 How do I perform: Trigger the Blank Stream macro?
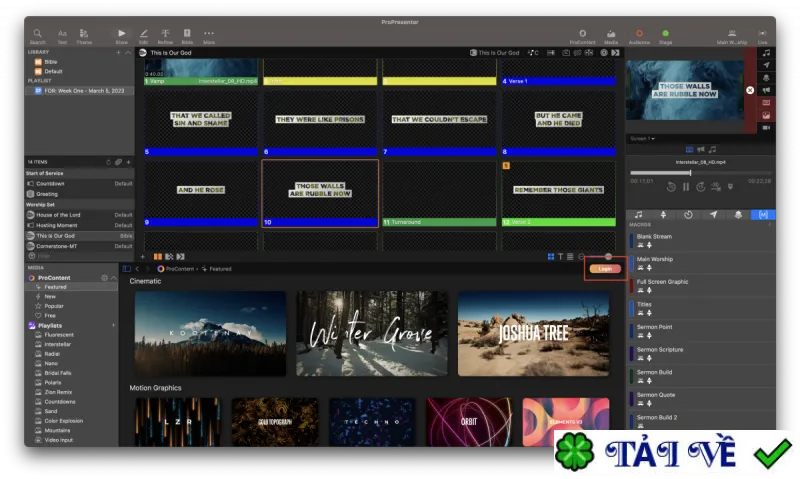(701, 240)
